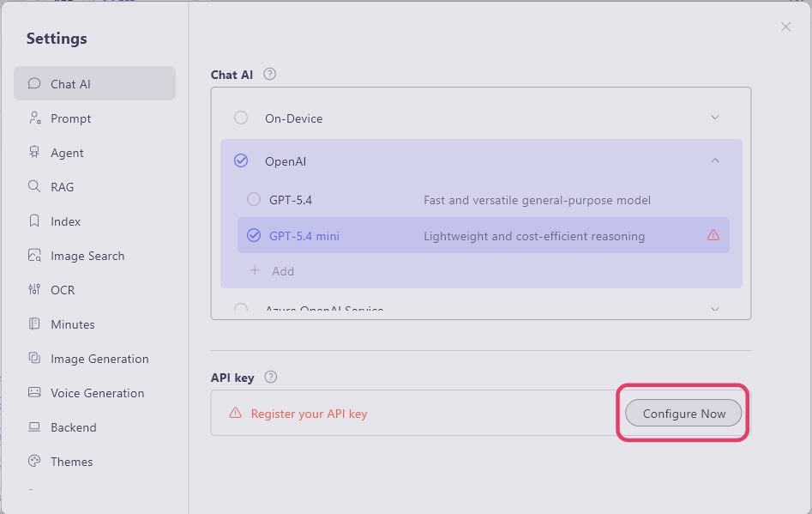Open the Prompt settings icon

(34, 118)
